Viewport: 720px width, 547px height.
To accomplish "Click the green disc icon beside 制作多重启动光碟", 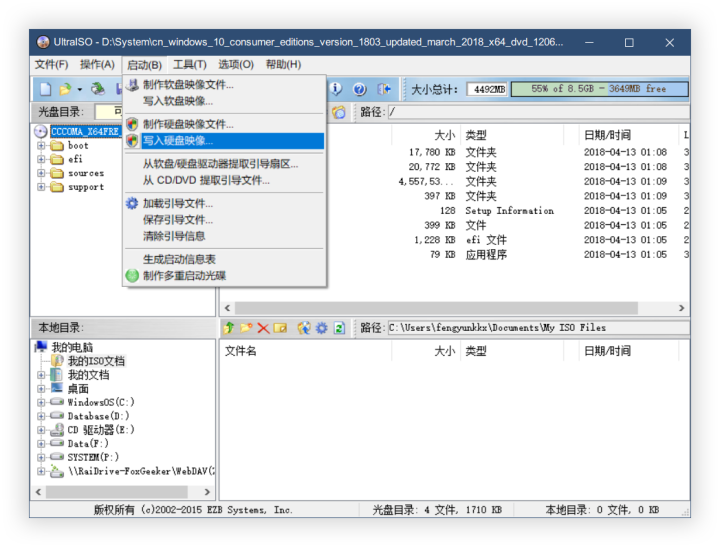I will coord(132,276).
